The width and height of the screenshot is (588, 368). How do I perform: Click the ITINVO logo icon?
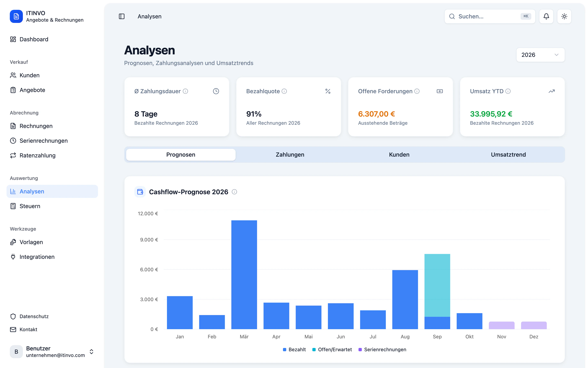pyautogui.click(x=16, y=16)
